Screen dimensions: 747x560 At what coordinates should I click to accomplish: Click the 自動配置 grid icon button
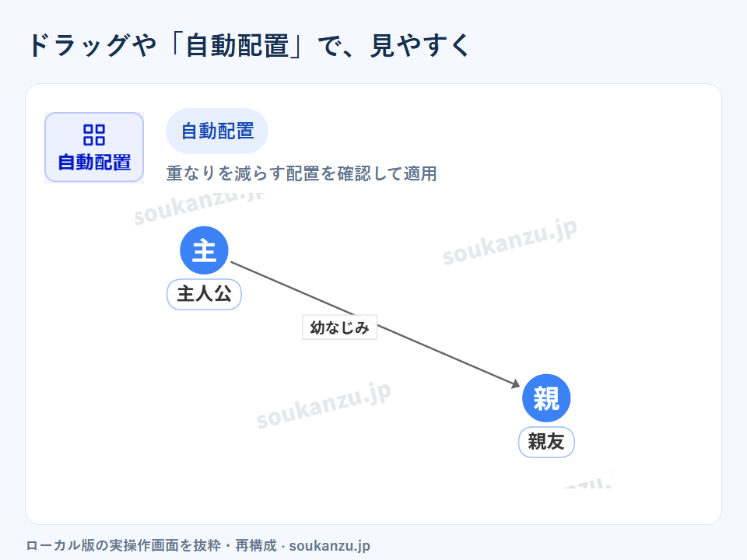94,148
